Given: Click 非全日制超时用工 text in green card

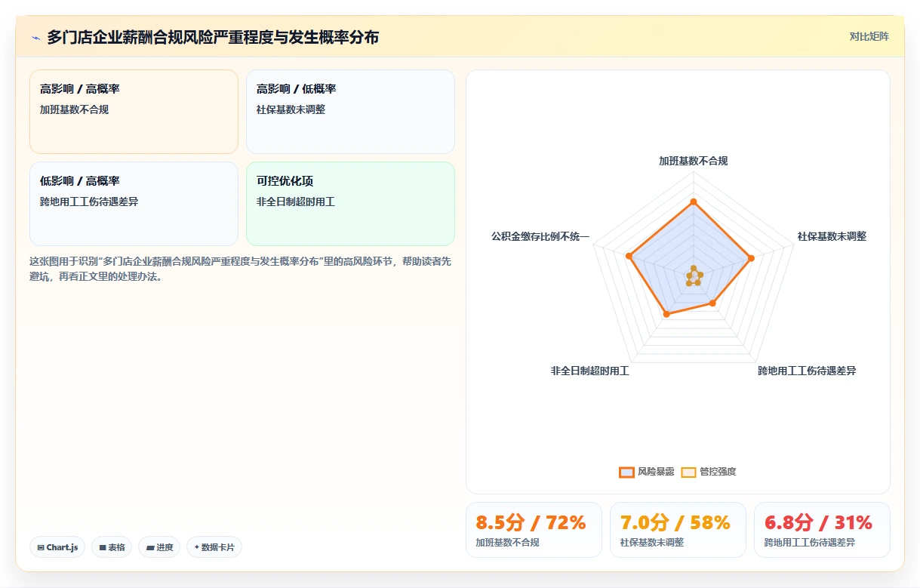Looking at the screenshot, I should point(295,202).
